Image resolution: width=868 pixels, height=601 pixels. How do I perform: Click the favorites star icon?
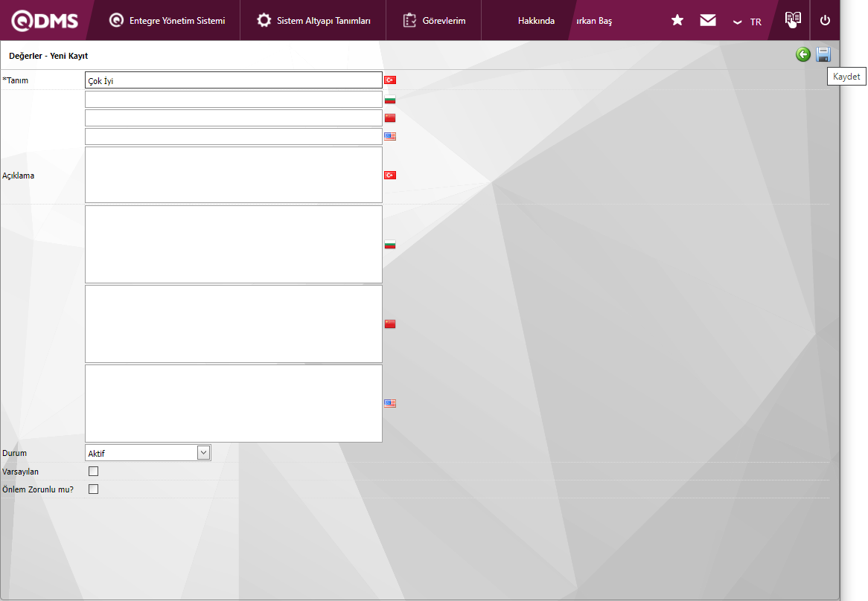[x=677, y=21]
